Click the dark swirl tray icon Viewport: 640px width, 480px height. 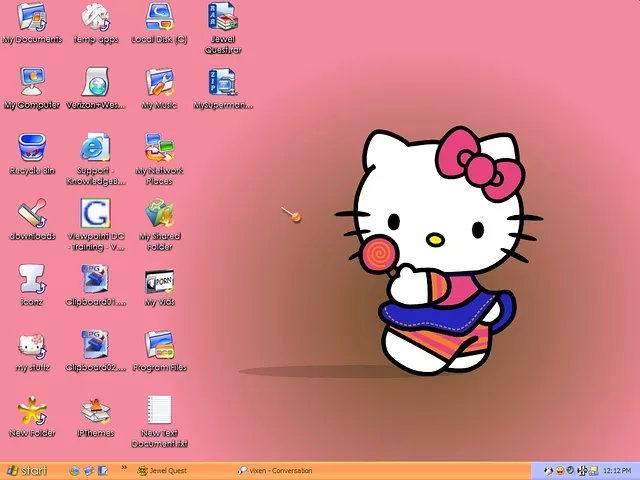[571, 471]
